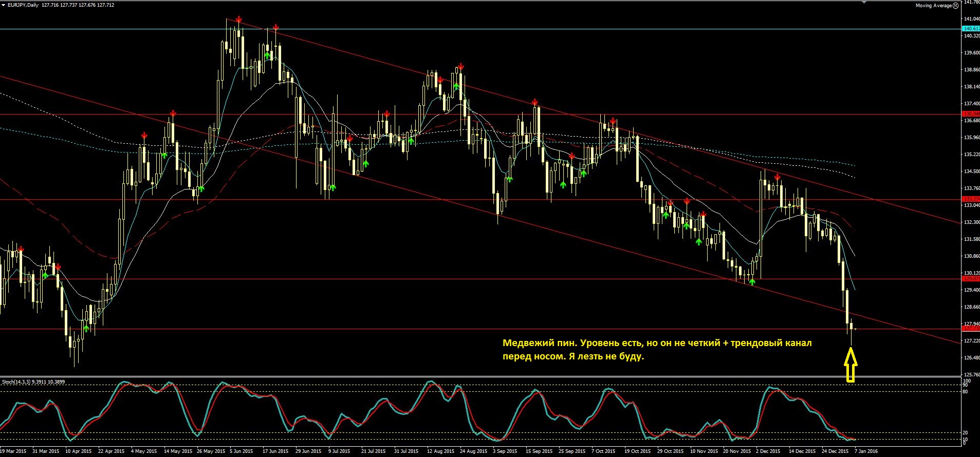Screen dimensions: 980x457
Task: Click the 12 Aug 2015 date label
Action: [x=441, y=451]
